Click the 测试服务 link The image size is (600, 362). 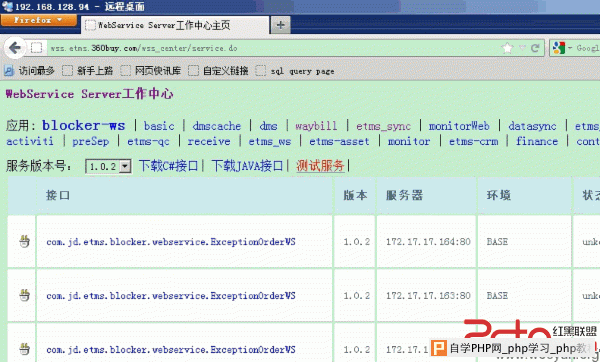(320, 166)
